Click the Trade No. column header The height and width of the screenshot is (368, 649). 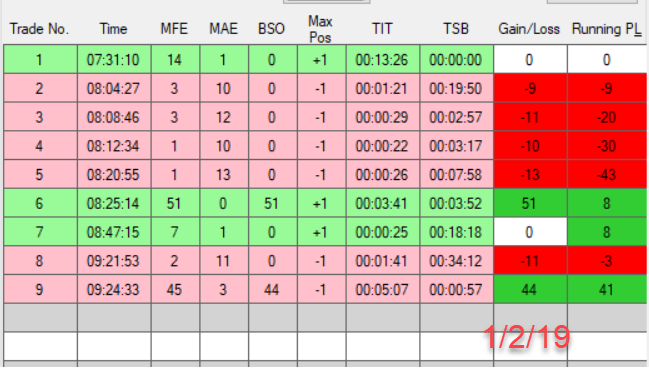[39, 29]
